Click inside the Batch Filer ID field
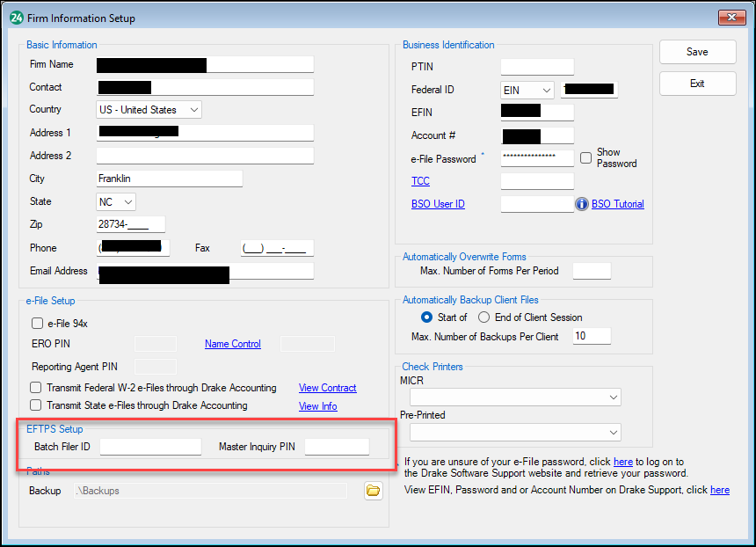The height and width of the screenshot is (547, 756). coord(149,447)
